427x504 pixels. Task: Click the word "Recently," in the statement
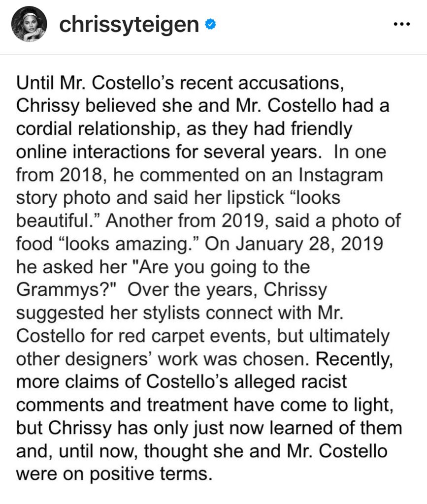(x=354, y=359)
